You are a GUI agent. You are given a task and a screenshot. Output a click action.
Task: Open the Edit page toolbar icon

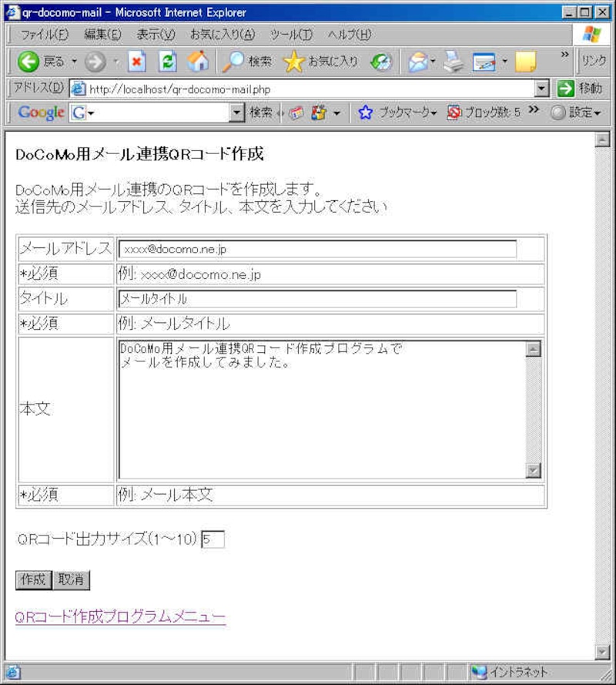(x=484, y=62)
